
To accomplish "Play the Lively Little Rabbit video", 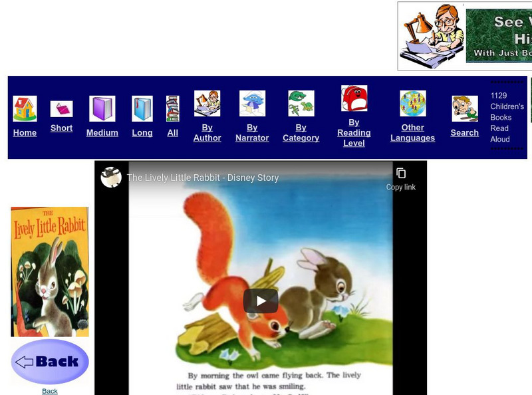I will click(260, 300).
